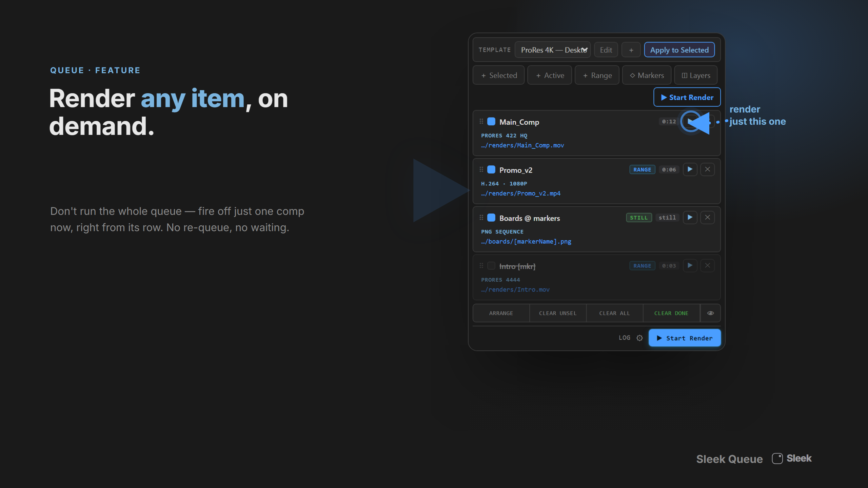The height and width of the screenshot is (488, 868).
Task: Toggle the eye visibility icon in the footer
Action: tap(711, 313)
